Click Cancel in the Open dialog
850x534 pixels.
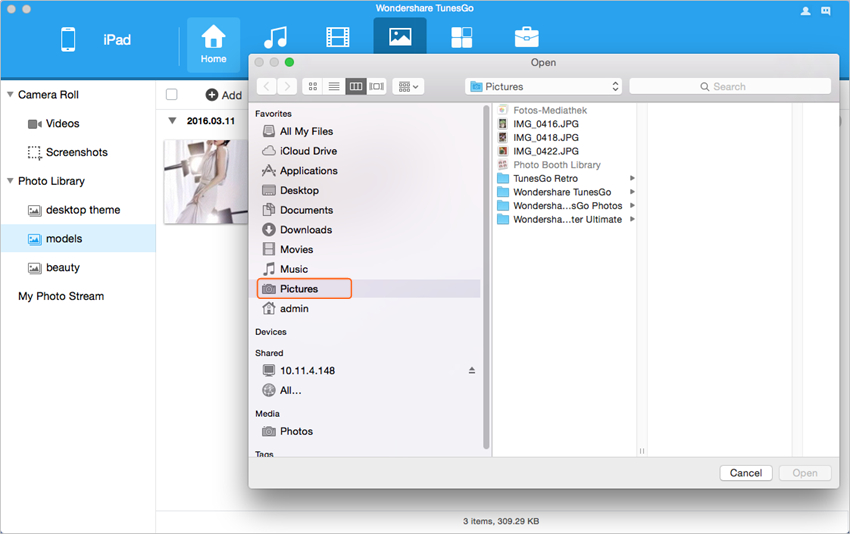(x=746, y=473)
